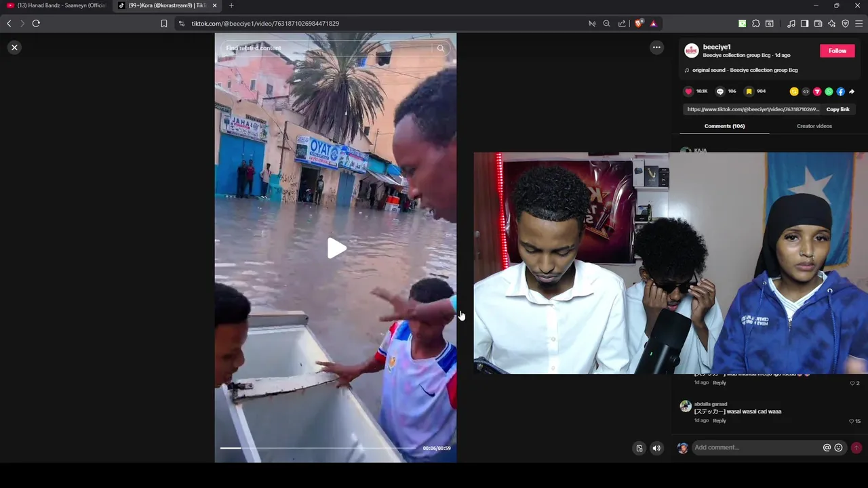The width and height of the screenshot is (868, 488).
Task: Open Brave Rewards triangle icon
Action: [x=653, y=24]
